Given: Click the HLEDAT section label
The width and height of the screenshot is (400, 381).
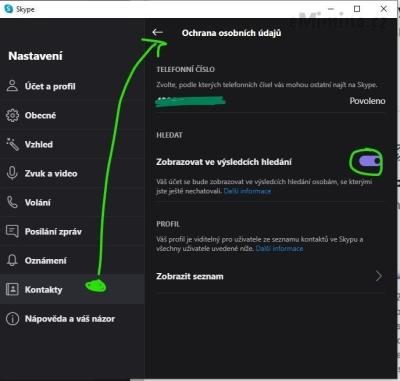Looking at the screenshot, I should coord(169,135).
